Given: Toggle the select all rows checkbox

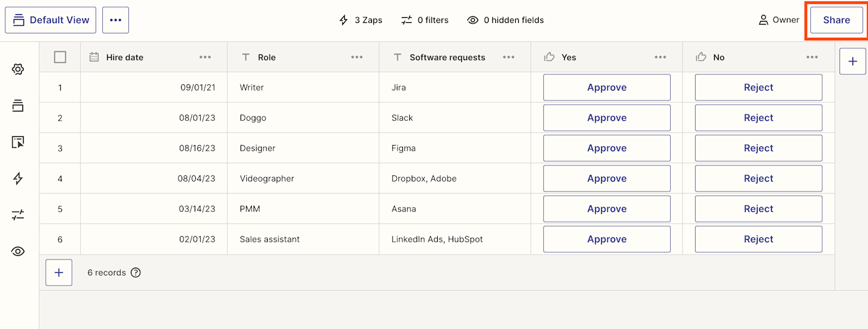Looking at the screenshot, I should 60,57.
